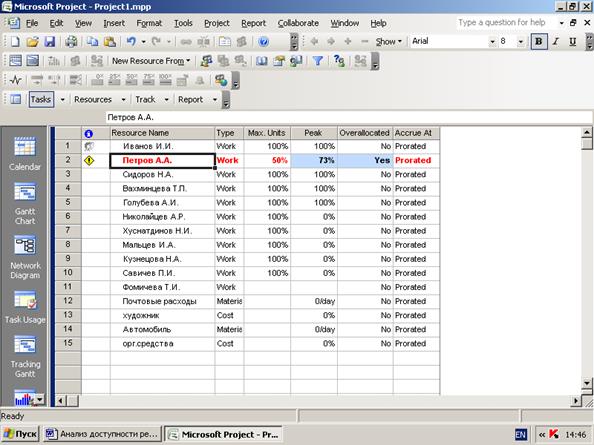Click the Save floppy disk icon
The image size is (594, 445).
click(50, 41)
